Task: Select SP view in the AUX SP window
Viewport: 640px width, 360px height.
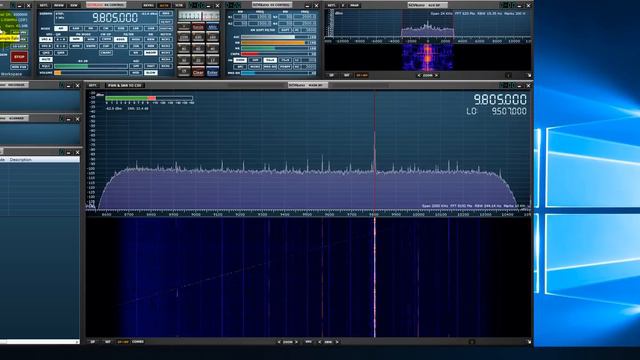Action: (331, 76)
